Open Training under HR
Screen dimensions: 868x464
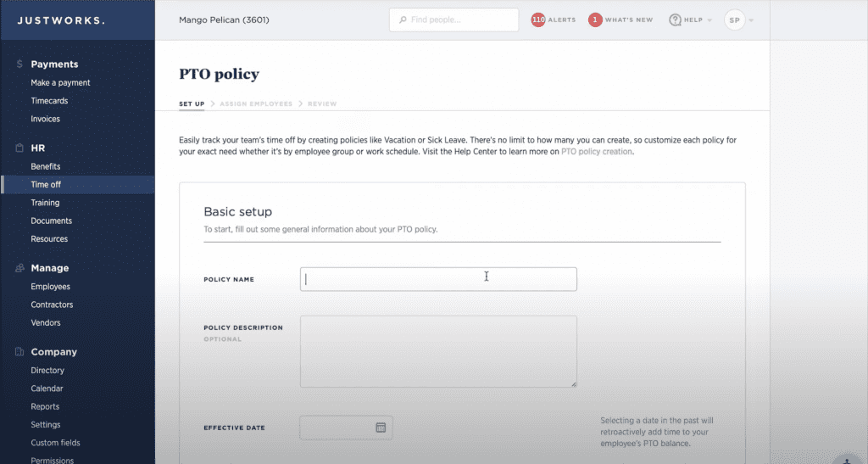tap(45, 203)
